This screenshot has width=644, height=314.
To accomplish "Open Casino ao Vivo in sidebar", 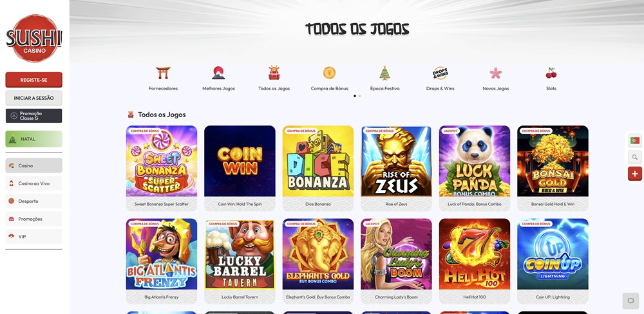I will tap(33, 183).
